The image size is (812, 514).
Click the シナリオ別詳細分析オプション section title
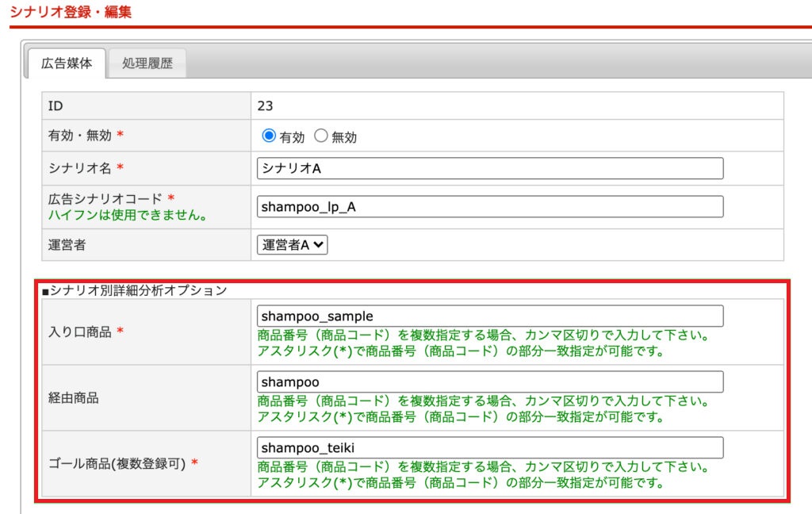tap(135, 290)
